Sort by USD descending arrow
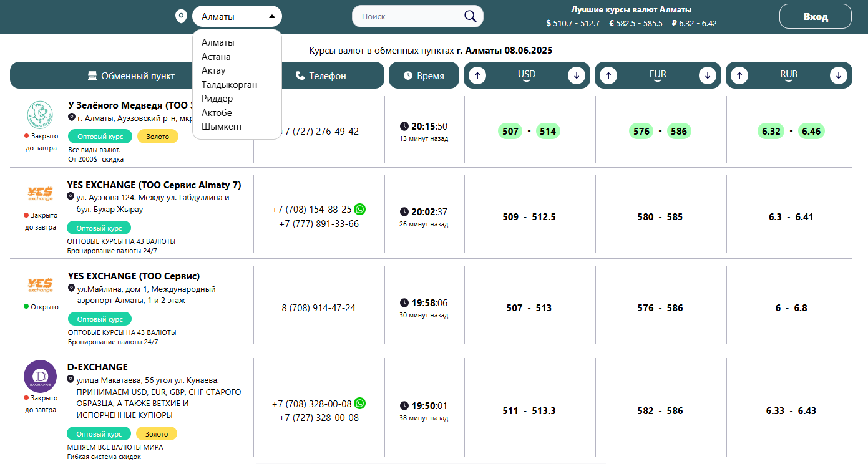Screen dimensions: 868x464 [577, 75]
